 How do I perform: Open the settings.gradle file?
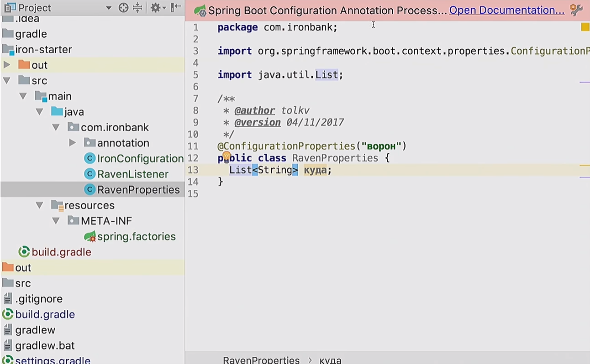click(53, 360)
